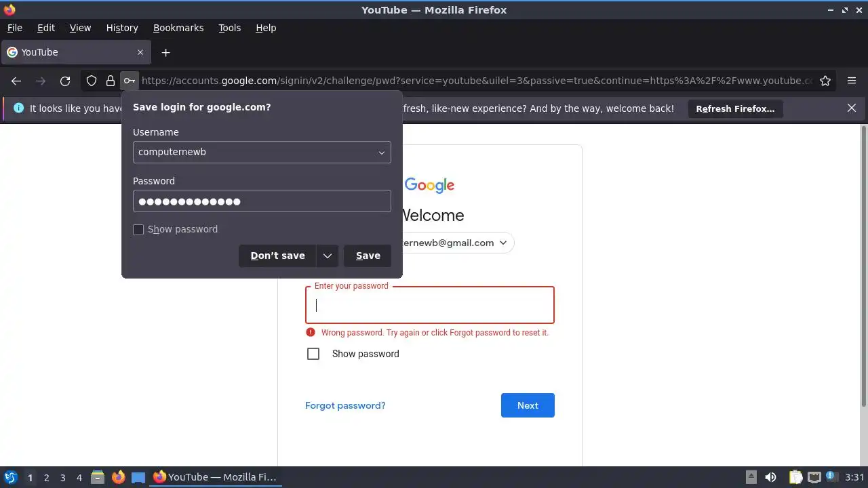The width and height of the screenshot is (868, 488).
Task: Click the saved login key icon
Action: point(129,81)
